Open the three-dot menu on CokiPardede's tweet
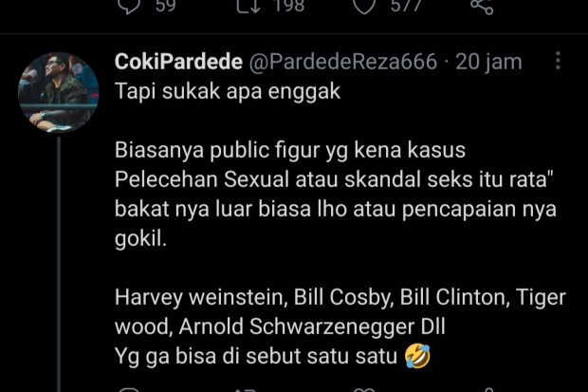Screen dimensions: 588x392 (558, 61)
